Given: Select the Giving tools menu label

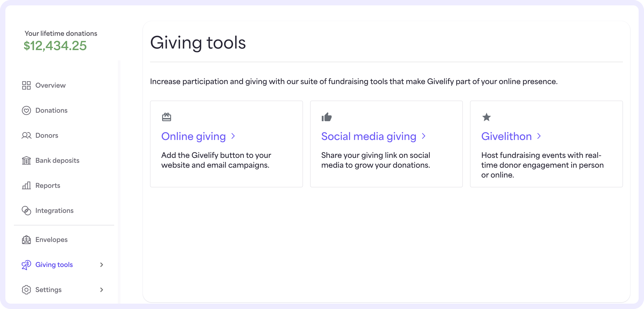Looking at the screenshot, I should tap(54, 265).
